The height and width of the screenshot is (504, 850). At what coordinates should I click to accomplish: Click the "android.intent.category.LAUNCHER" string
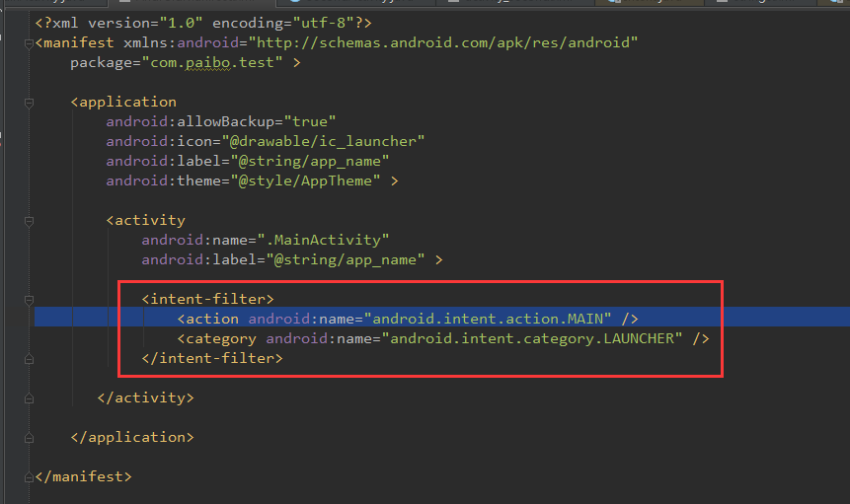(532, 339)
